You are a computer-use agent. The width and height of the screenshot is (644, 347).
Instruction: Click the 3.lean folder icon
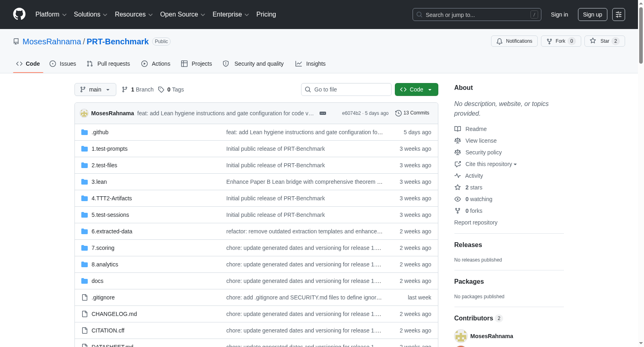point(85,182)
